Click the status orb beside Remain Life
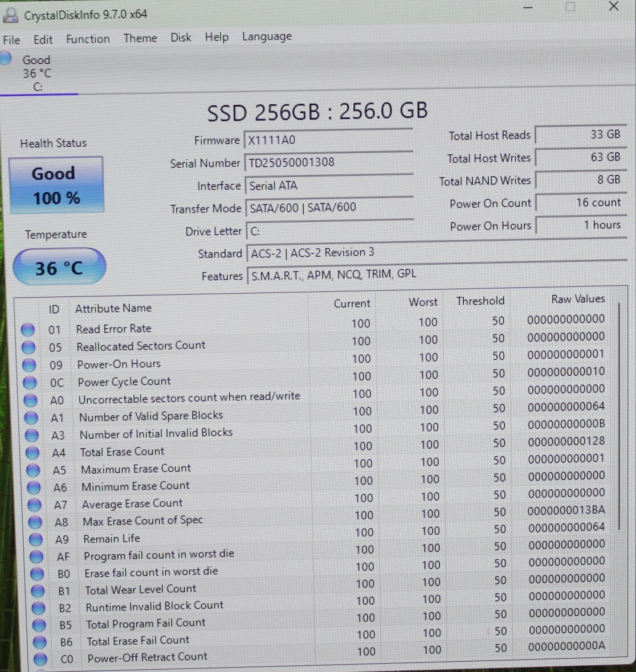This screenshot has width=636, height=672. pyautogui.click(x=36, y=539)
